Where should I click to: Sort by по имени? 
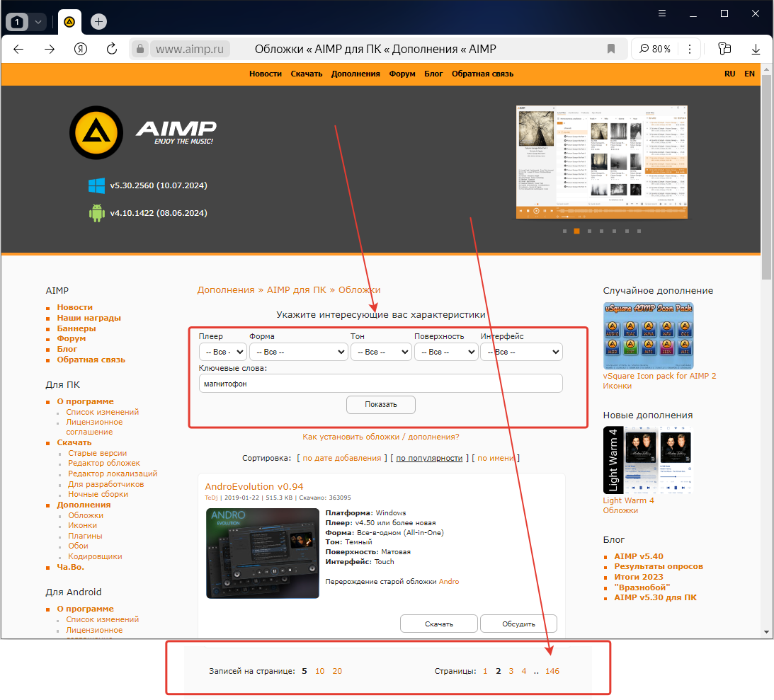pos(496,458)
